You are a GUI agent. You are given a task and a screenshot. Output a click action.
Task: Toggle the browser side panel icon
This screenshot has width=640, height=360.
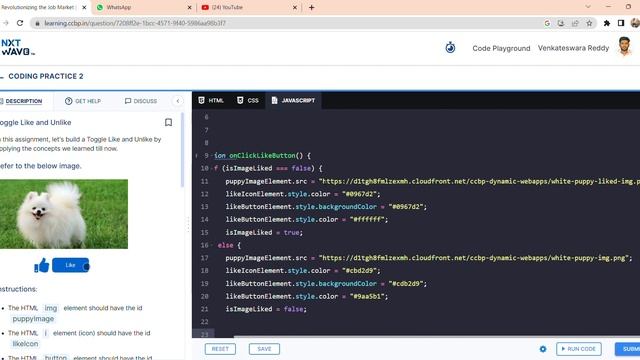click(x=621, y=23)
